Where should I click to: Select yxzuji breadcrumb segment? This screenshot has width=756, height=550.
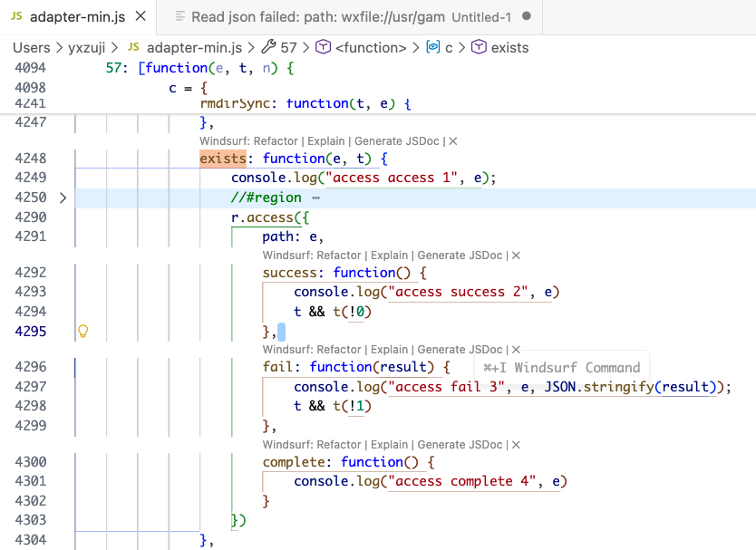pos(86,48)
